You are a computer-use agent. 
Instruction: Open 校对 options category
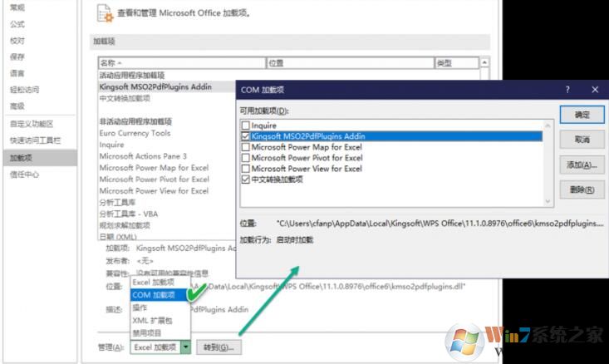click(17, 41)
